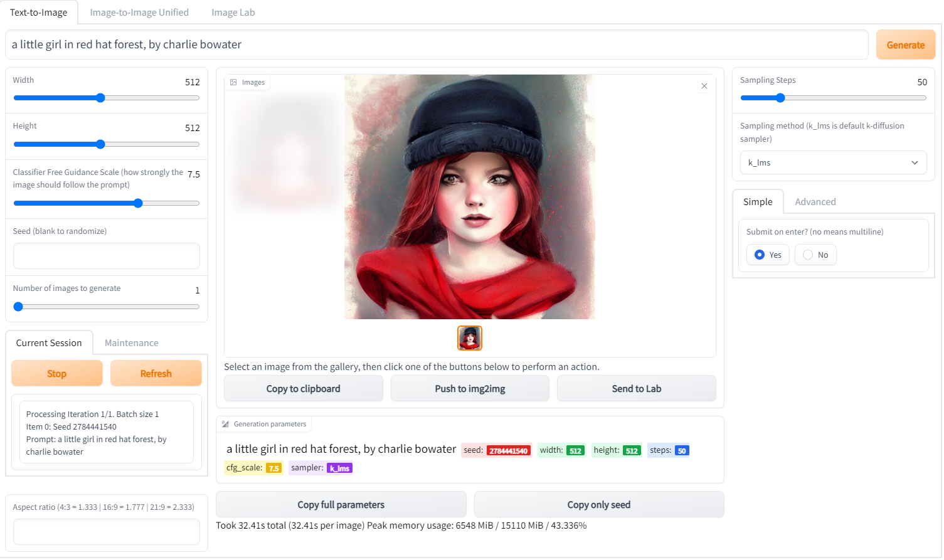Click the 'Took 32.41s total' status line
Image resolution: width=944 pixels, height=560 pixels.
coord(401,526)
